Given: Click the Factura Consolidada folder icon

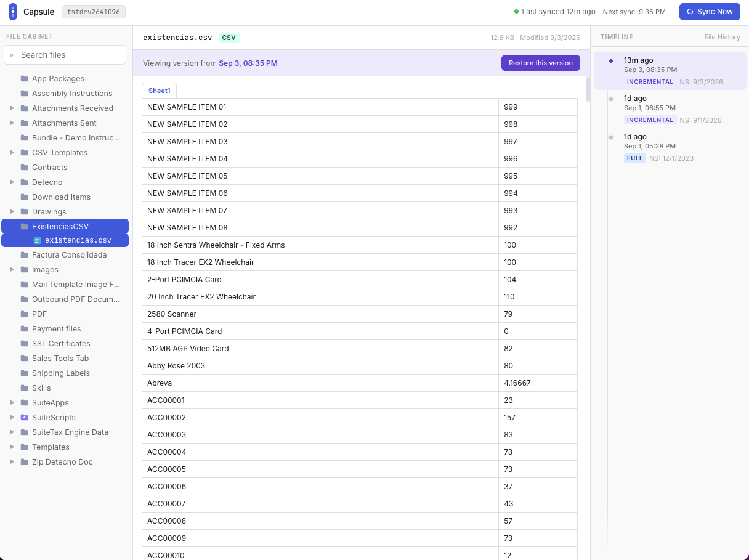Looking at the screenshot, I should (25, 255).
